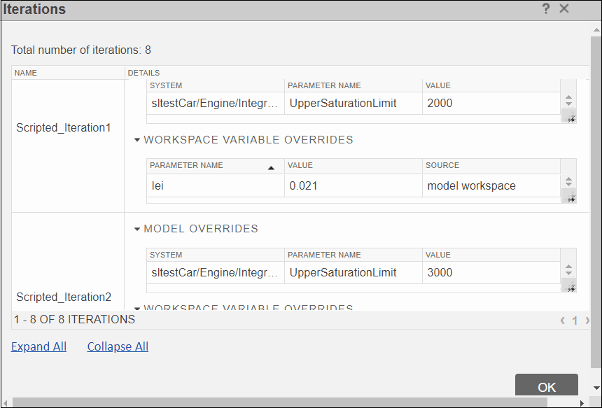Open the help question mark icon
Screen dimensions: 602x408
[546, 9]
